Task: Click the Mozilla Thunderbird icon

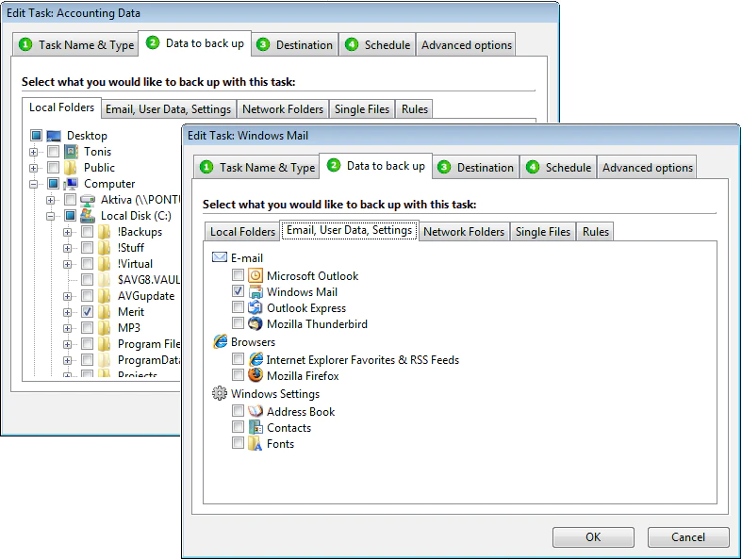Action: point(256,323)
